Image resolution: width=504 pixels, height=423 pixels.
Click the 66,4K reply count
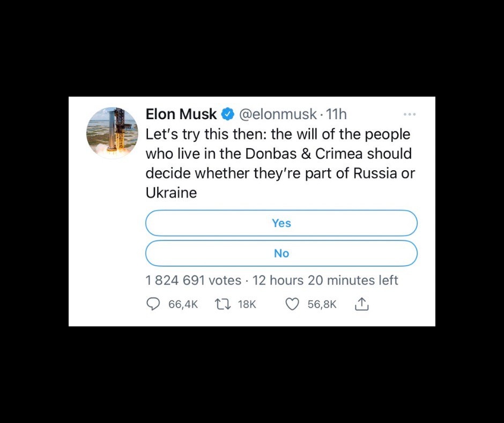pos(183,304)
